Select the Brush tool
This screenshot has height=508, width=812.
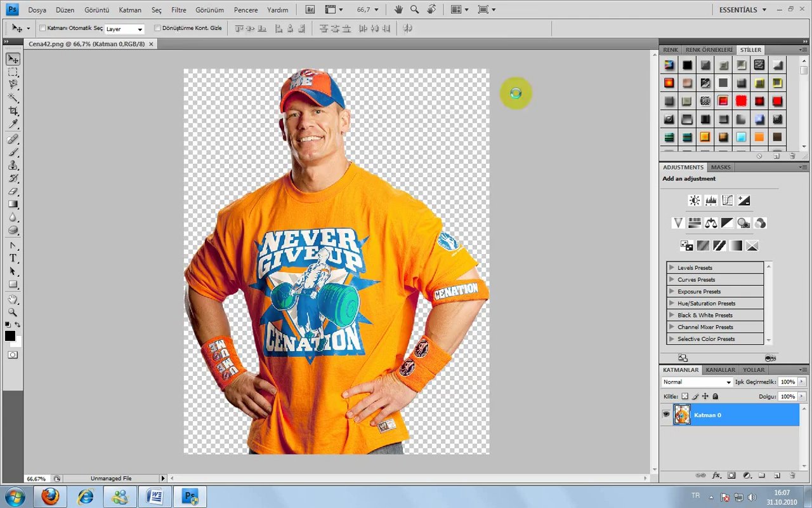tap(13, 152)
